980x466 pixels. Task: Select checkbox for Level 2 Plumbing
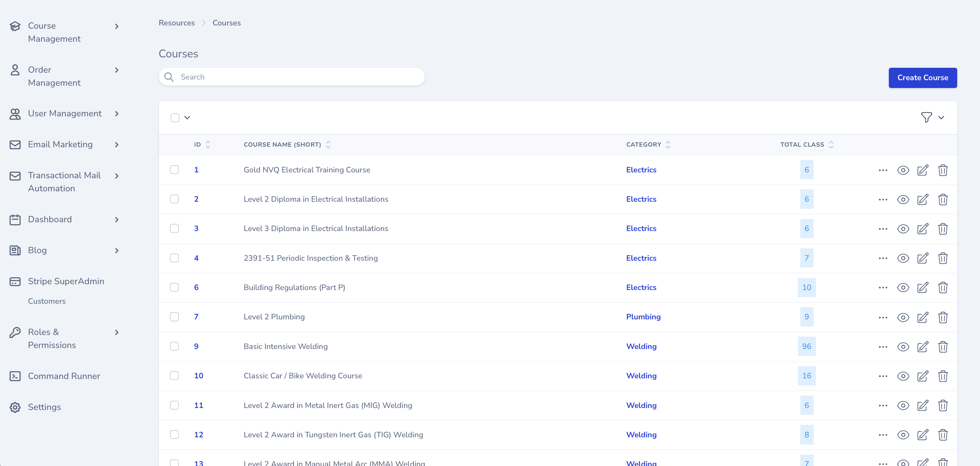click(174, 317)
